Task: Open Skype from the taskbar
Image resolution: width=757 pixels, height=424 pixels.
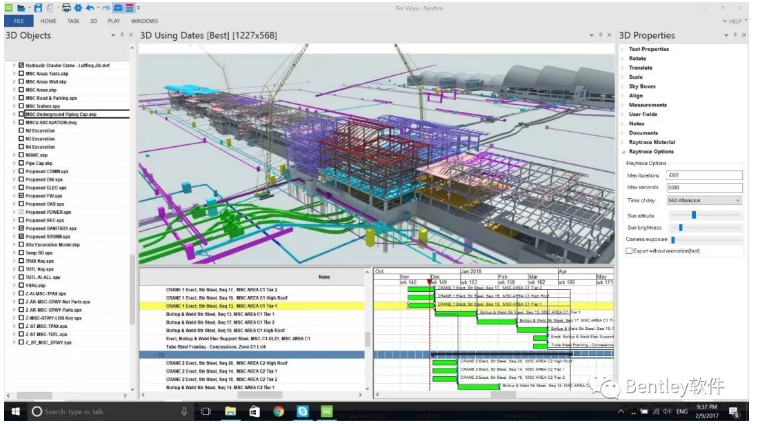Action: [x=303, y=411]
